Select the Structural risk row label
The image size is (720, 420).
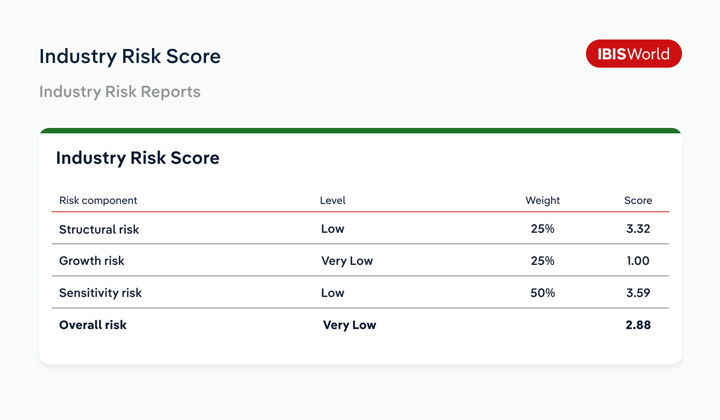coord(99,229)
